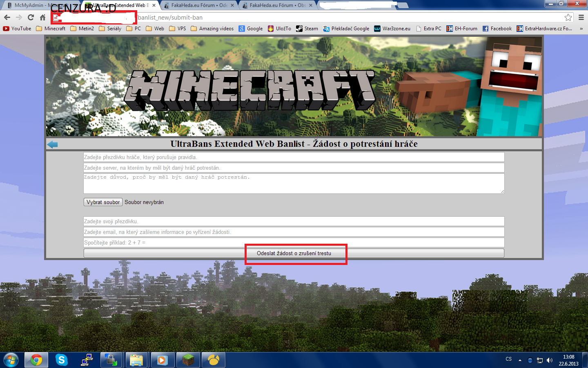Viewport: 588px width, 368px height.
Task: Open Skype from the taskbar
Action: [62, 360]
